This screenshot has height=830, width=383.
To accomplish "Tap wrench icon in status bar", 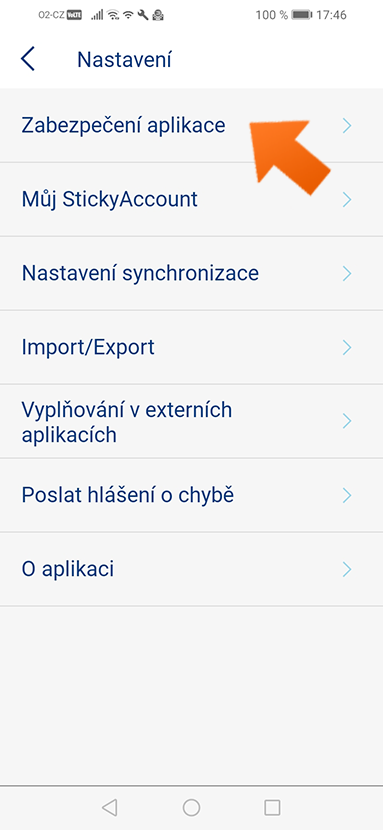I will click(142, 15).
